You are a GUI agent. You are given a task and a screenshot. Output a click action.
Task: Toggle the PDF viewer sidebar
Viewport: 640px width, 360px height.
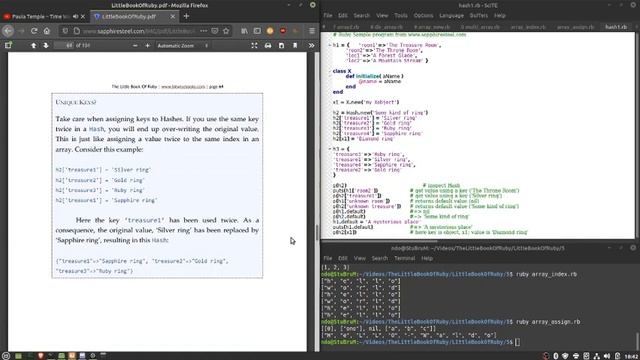coord(8,45)
